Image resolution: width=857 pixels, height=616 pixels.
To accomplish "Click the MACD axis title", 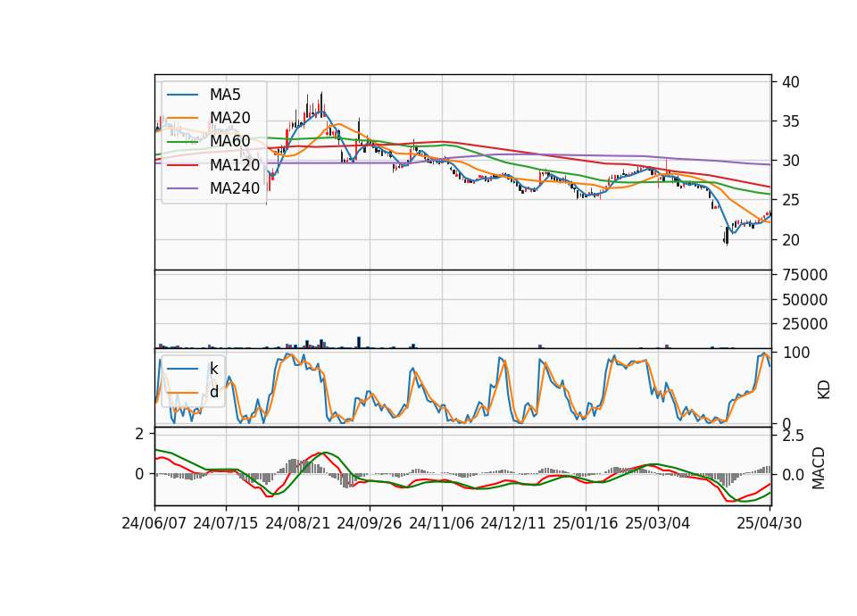I will (819, 468).
